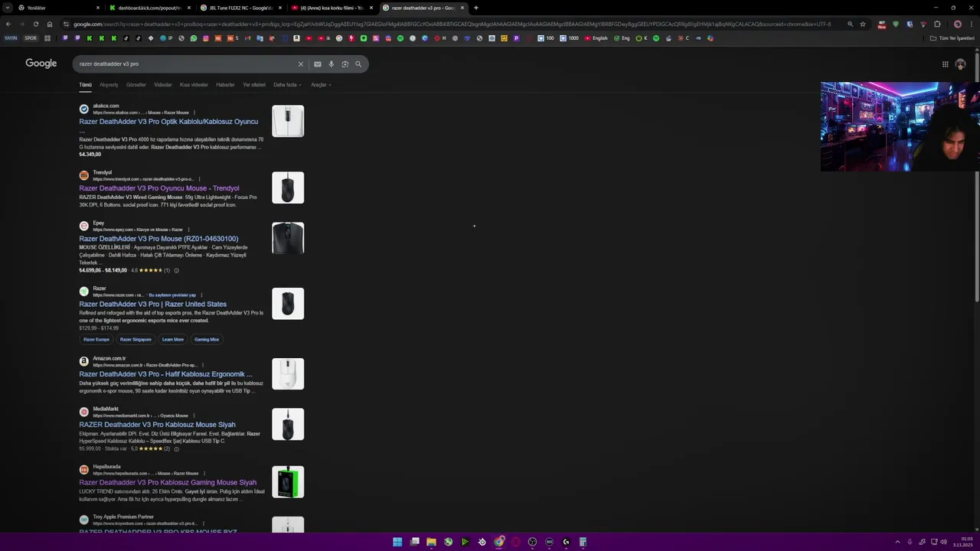Open the Chrome three-dot menu

[971, 24]
